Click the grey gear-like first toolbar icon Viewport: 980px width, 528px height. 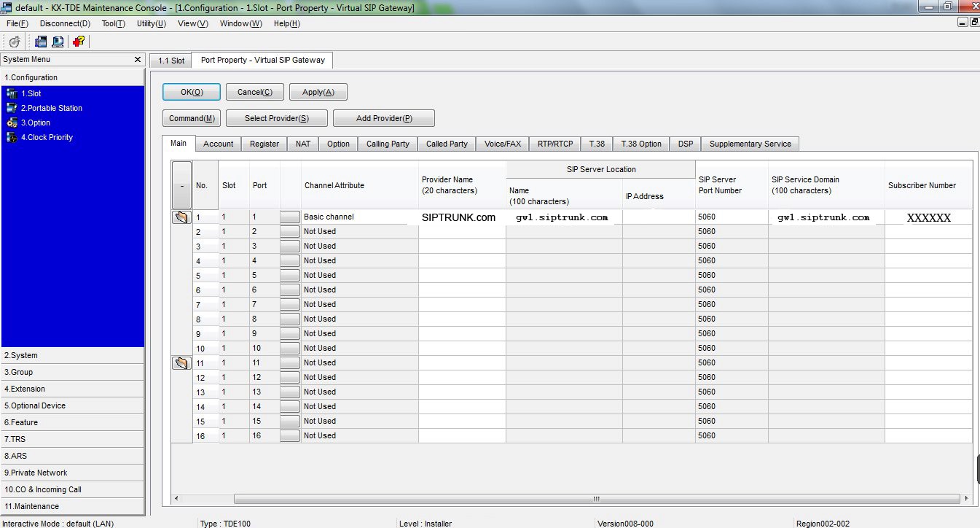click(x=15, y=42)
